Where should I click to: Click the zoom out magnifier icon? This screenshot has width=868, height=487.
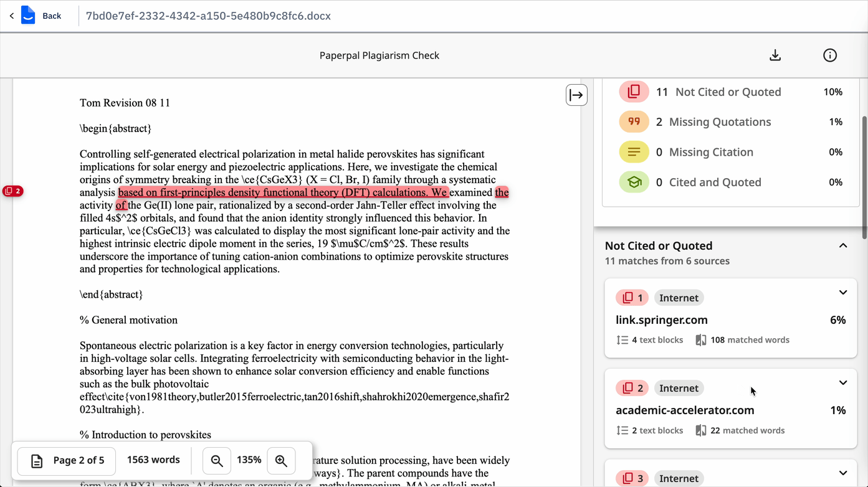click(x=217, y=461)
